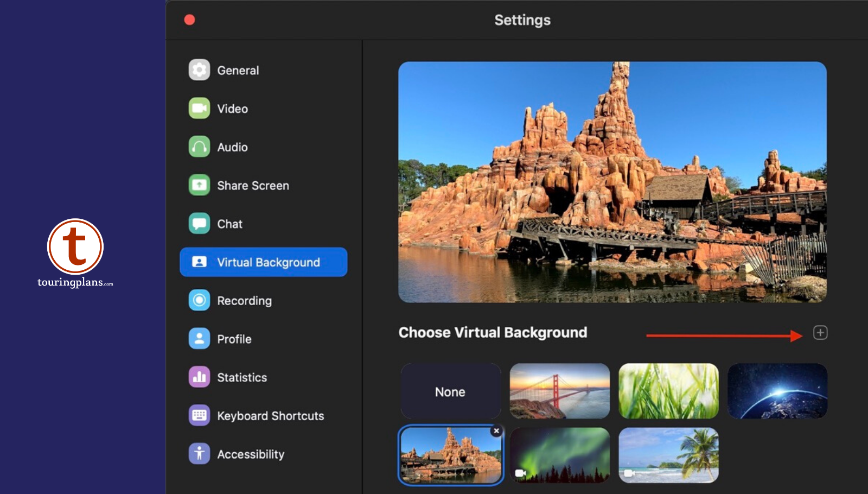
Task: Remove the Thunder Mountain background thumbnail
Action: tap(496, 431)
